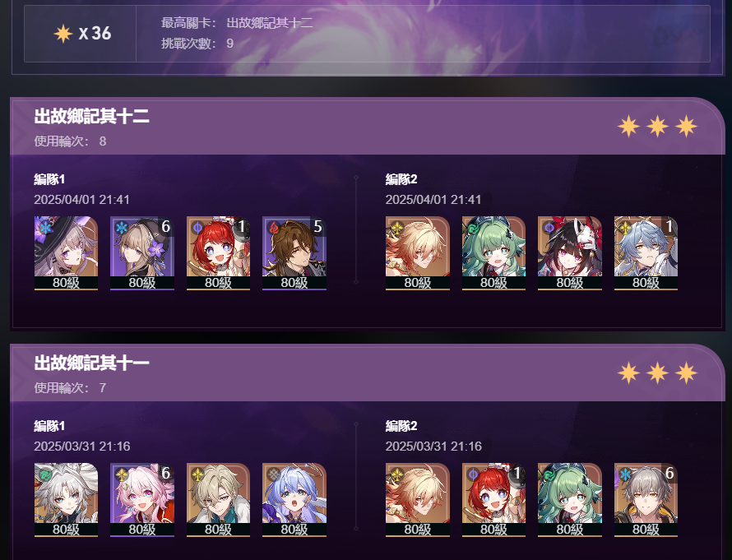Click the blond man portrait in stage eleven team one
732x560 pixels.
[218, 500]
